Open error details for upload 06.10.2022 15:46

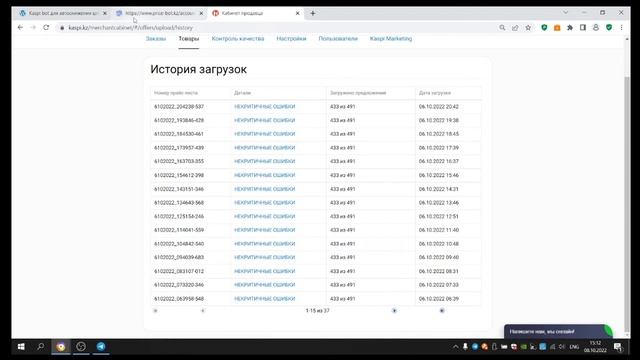point(264,175)
